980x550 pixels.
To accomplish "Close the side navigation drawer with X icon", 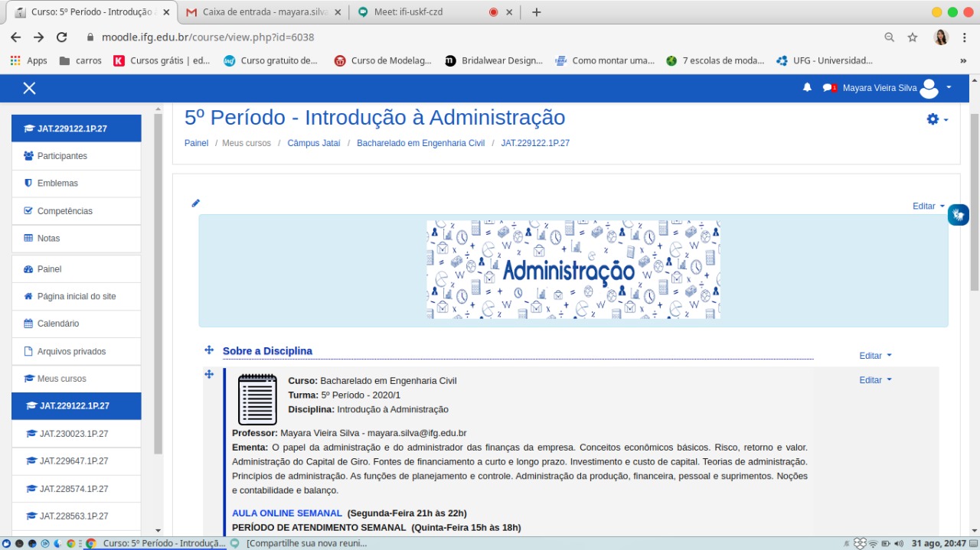I will click(x=29, y=88).
